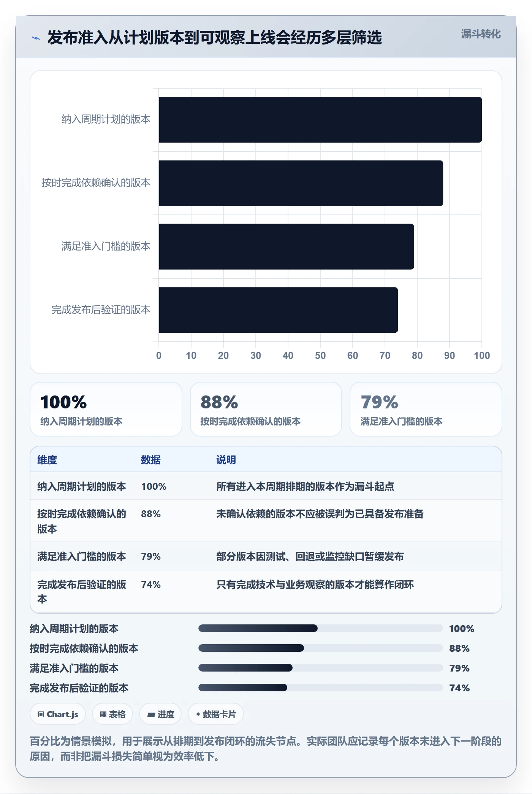Select table cell 只有完成技术与业务观察的版本才能算作闭环
The width and height of the screenshot is (532, 794).
[x=315, y=584]
